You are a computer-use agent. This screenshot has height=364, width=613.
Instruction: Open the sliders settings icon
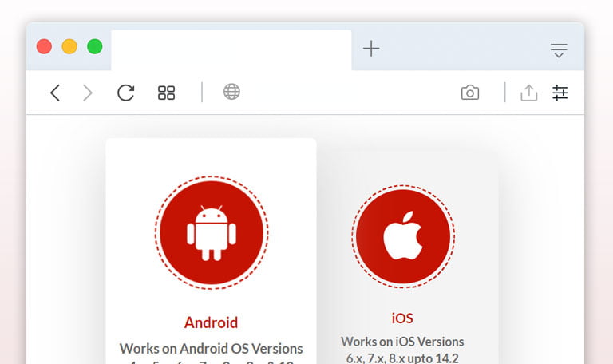(x=560, y=93)
